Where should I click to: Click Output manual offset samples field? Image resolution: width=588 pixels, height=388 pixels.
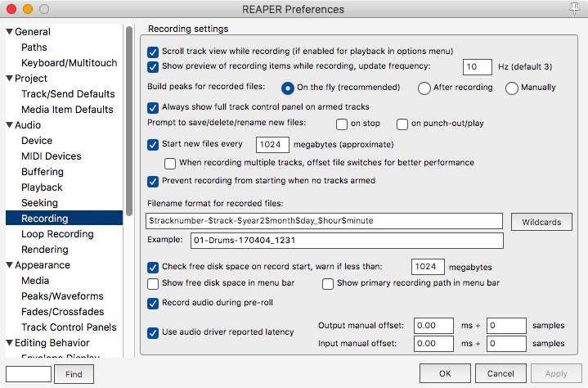coord(506,326)
